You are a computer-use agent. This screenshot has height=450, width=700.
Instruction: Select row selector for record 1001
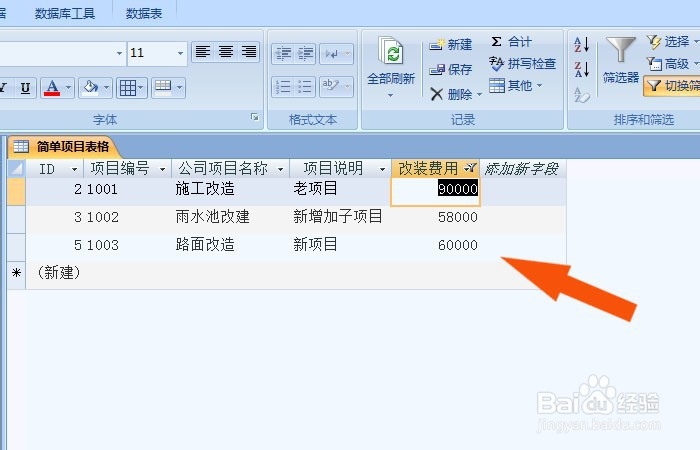pos(17,192)
